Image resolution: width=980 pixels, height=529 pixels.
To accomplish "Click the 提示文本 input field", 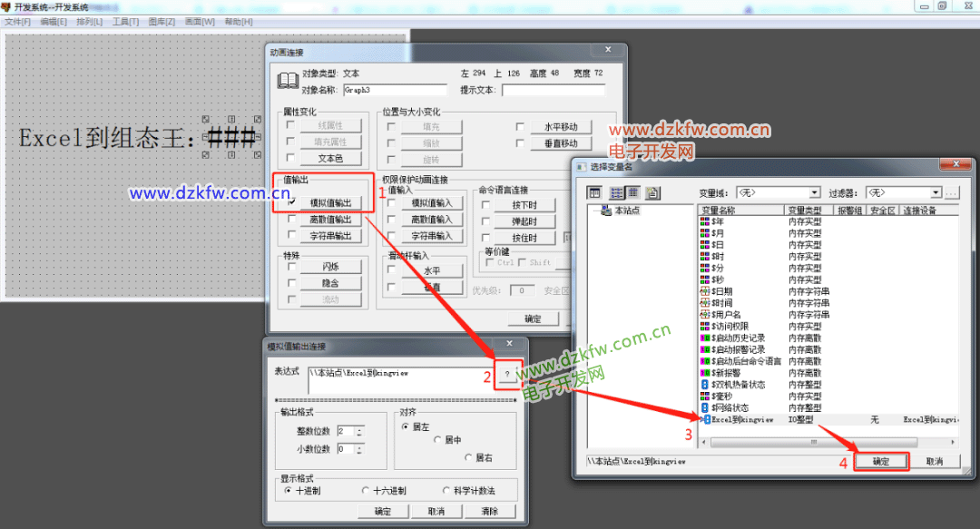I will tap(553, 90).
